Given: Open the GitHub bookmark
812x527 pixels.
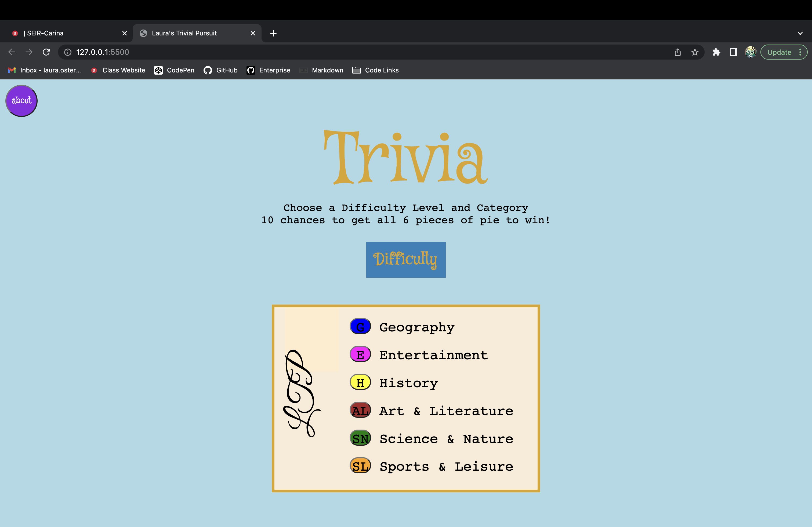Looking at the screenshot, I should (x=220, y=70).
